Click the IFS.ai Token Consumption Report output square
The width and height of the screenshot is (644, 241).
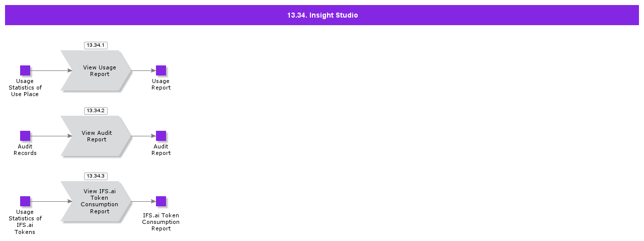[161, 201]
